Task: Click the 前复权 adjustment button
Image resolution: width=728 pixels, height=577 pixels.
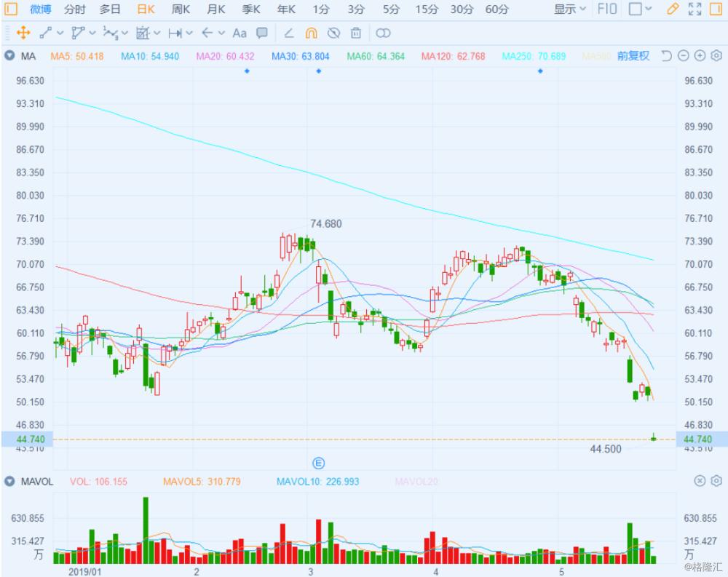Action: (x=633, y=56)
